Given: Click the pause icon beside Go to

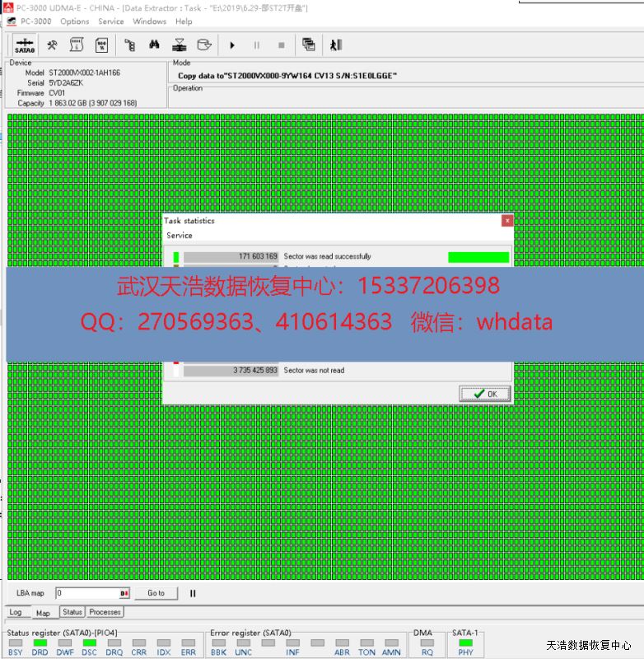Looking at the screenshot, I should [x=193, y=593].
